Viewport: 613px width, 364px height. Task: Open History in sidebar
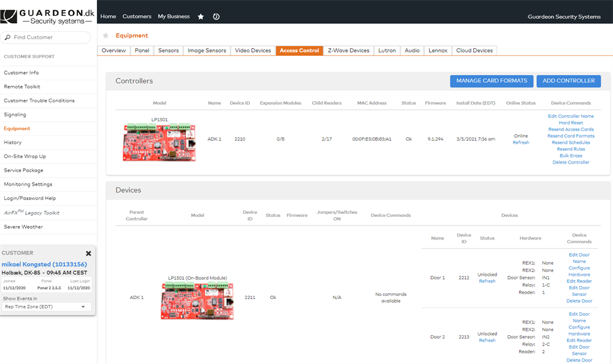click(x=12, y=142)
